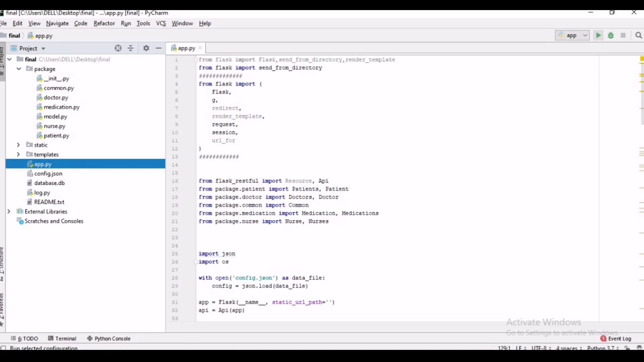This screenshot has width=644, height=362.
Task: Open Project panel settings gear
Action: click(146, 48)
